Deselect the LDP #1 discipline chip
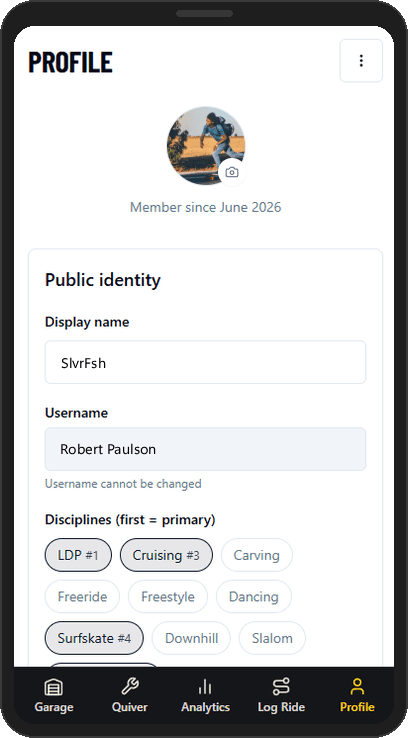Image resolution: width=408 pixels, height=738 pixels. (78, 555)
